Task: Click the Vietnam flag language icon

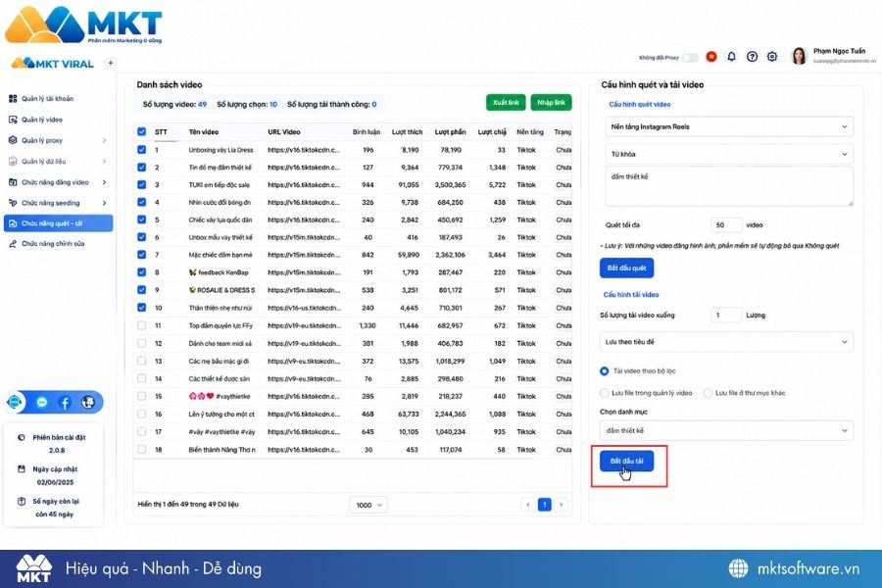Action: tap(711, 56)
